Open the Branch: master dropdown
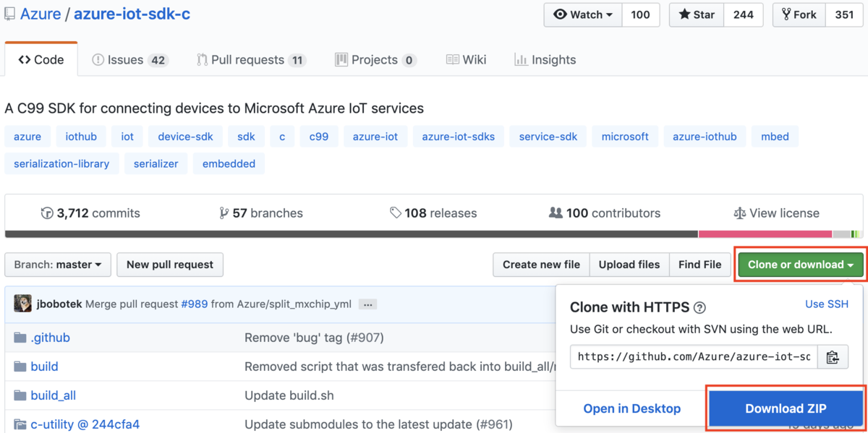 pyautogui.click(x=58, y=265)
